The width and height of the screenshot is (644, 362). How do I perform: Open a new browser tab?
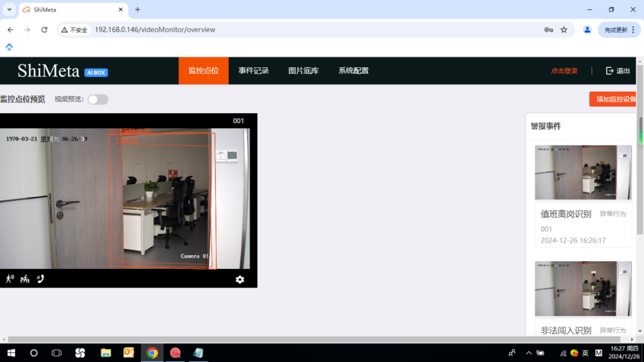(138, 10)
